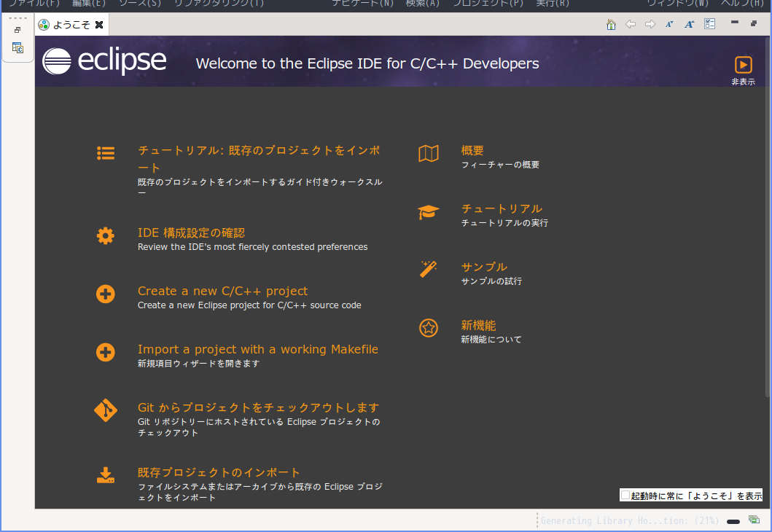
Task: Open the 新機能 link
Action: coord(478,325)
